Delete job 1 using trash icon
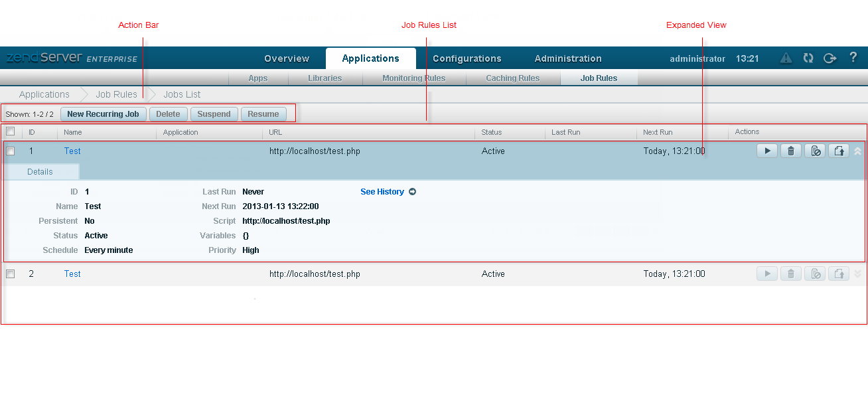The image size is (868, 403). pyautogui.click(x=790, y=151)
